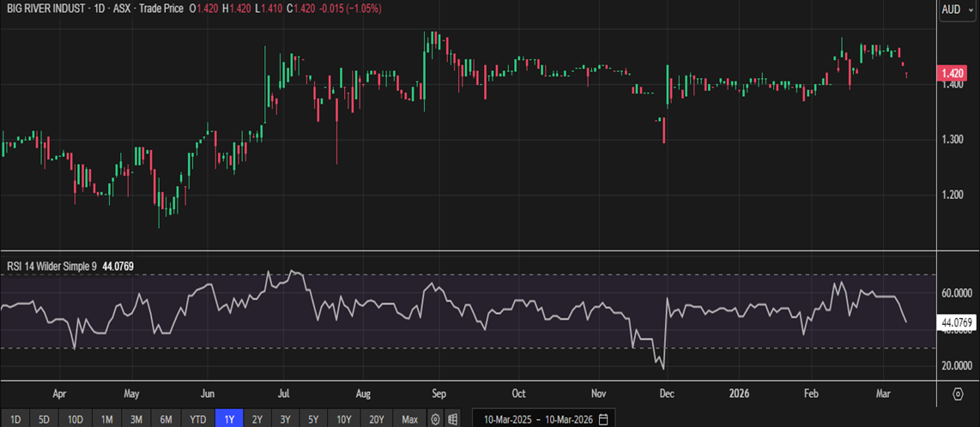Click the Mar label on time axis
Image resolution: width=980 pixels, height=427 pixels.
[884, 394]
